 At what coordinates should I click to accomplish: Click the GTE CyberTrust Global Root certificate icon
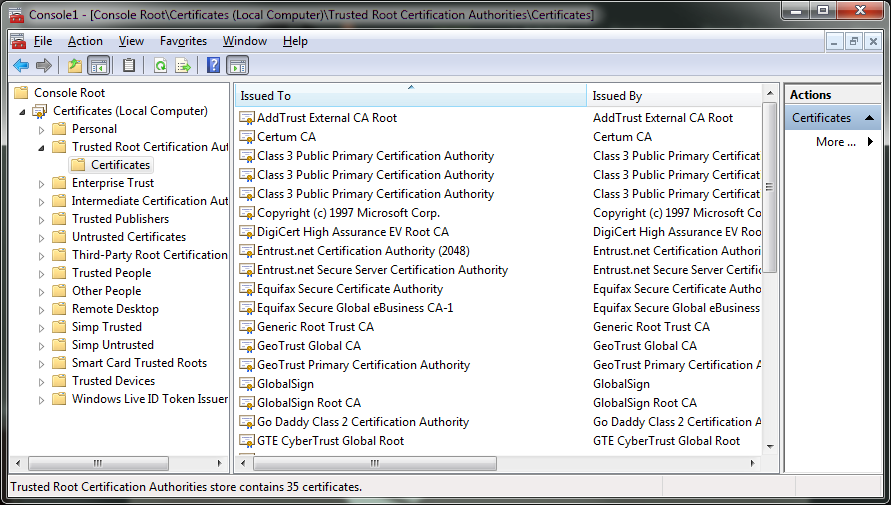(x=247, y=441)
